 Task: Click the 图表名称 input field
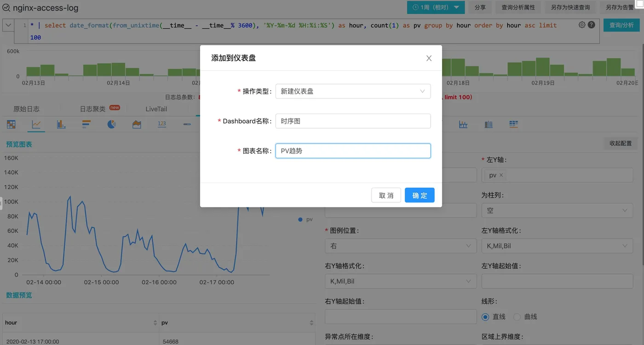coord(353,151)
